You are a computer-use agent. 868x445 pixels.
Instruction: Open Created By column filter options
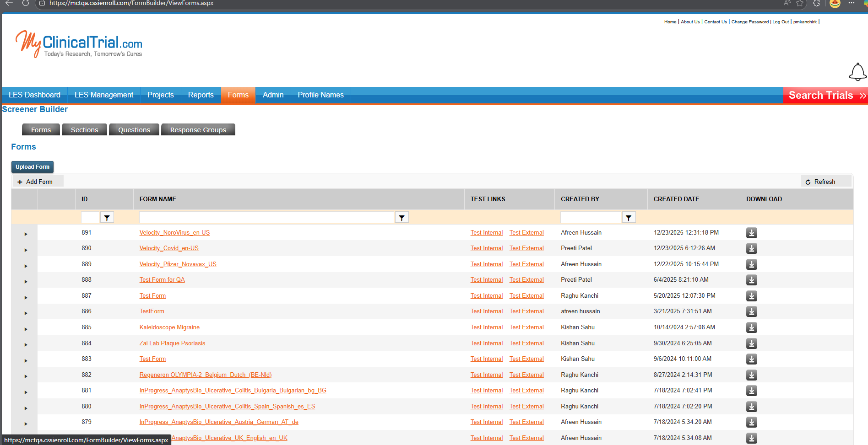[629, 218]
